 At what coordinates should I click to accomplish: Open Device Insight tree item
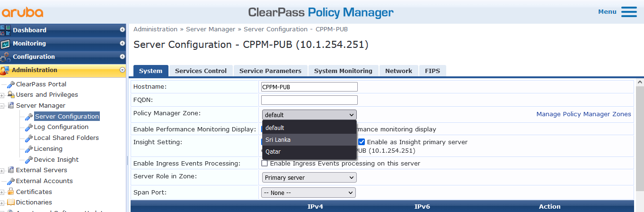coord(56,159)
